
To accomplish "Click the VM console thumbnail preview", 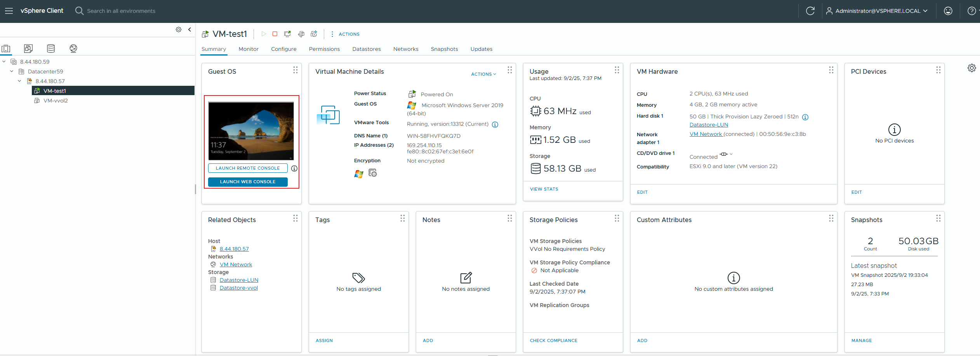I will tap(251, 131).
